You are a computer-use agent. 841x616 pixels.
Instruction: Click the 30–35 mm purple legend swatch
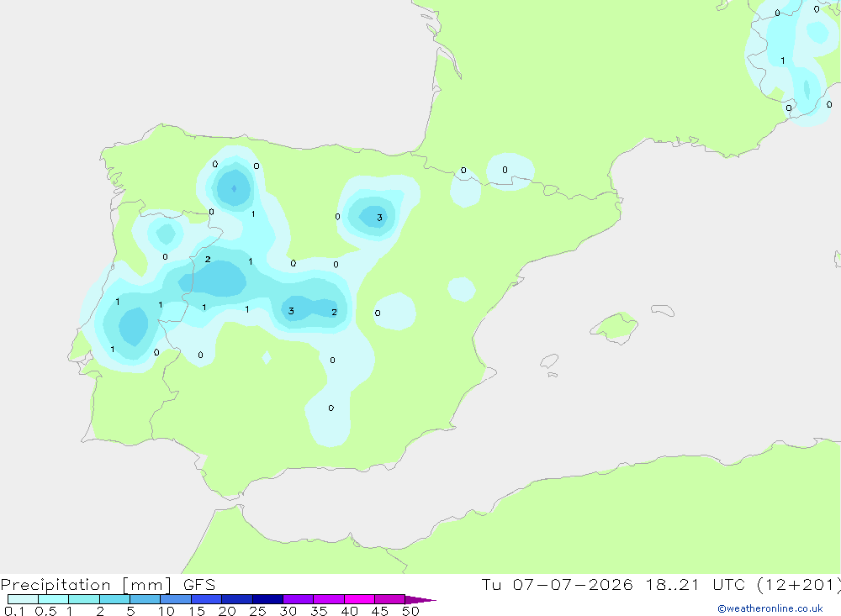pos(299,599)
